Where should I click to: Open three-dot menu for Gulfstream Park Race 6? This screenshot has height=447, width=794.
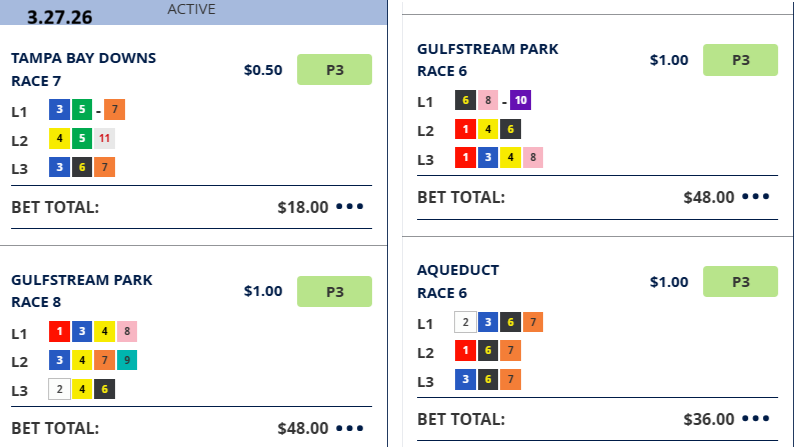(756, 197)
